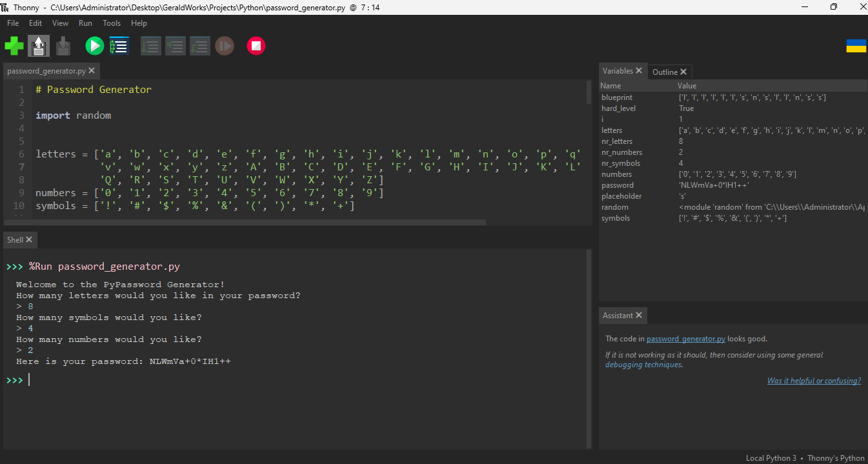The width and height of the screenshot is (868, 464).
Task: Click the Step over debug icon
Action: [x=151, y=46]
